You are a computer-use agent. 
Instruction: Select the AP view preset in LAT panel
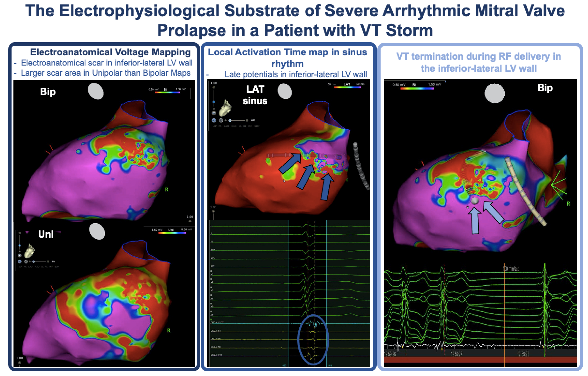click(215, 126)
